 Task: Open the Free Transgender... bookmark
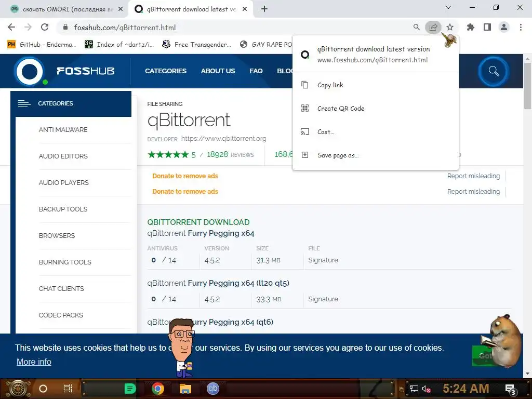click(x=197, y=45)
